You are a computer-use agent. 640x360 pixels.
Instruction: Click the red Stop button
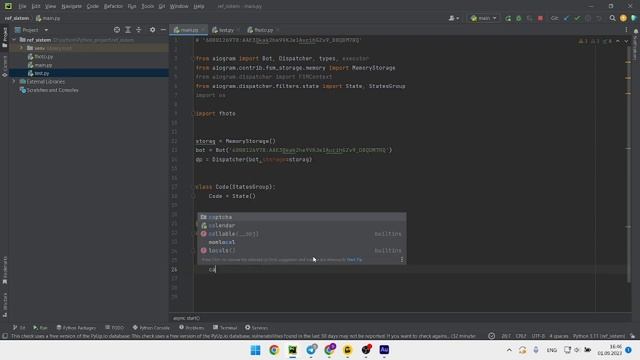[x=540, y=18]
